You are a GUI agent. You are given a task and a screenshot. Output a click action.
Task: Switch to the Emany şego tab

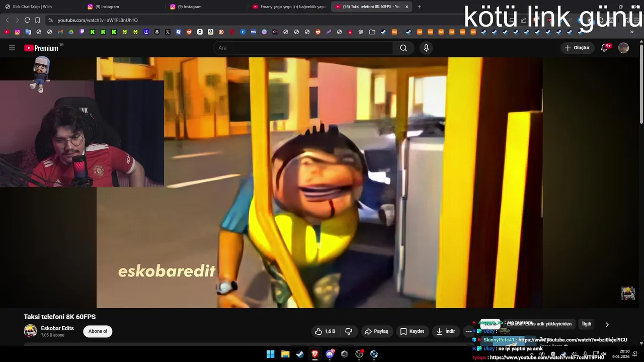(x=289, y=7)
